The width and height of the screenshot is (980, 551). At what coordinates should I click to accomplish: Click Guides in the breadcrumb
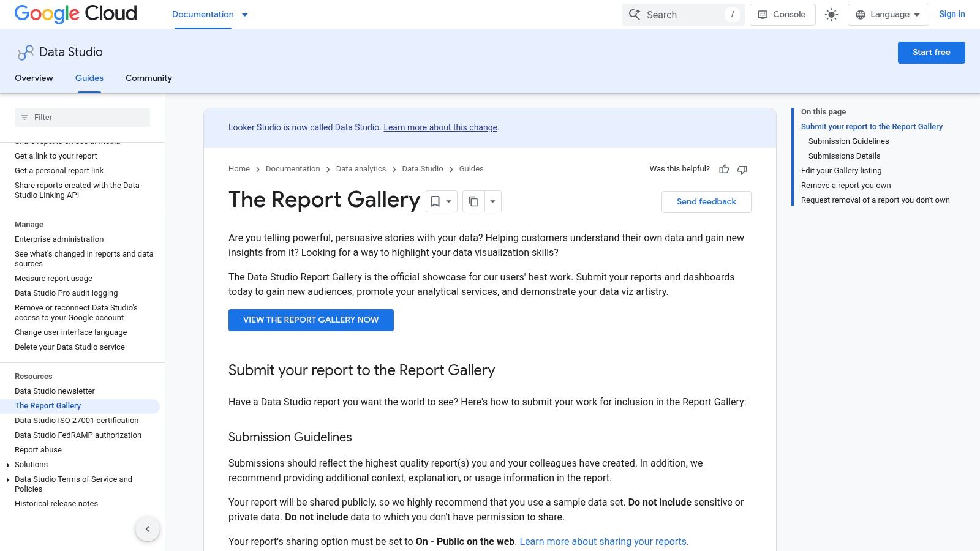(x=471, y=169)
